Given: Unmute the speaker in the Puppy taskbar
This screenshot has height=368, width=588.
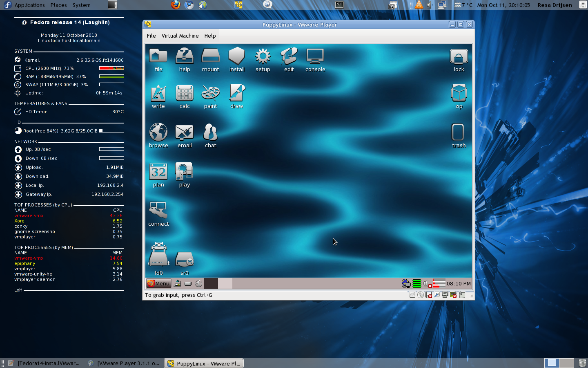Looking at the screenshot, I should coord(426,283).
